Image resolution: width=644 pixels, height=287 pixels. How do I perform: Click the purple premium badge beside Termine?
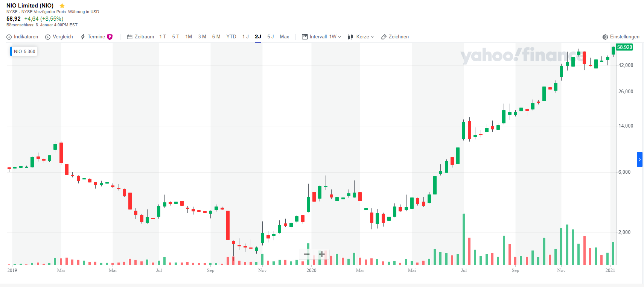tap(110, 37)
